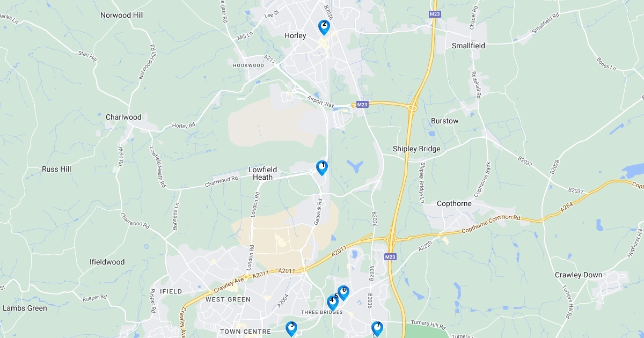Click the M23 motorway badge at top

(434, 14)
